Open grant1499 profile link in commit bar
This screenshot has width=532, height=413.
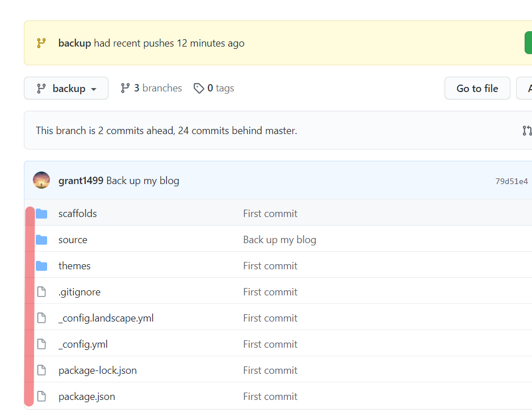tap(81, 181)
